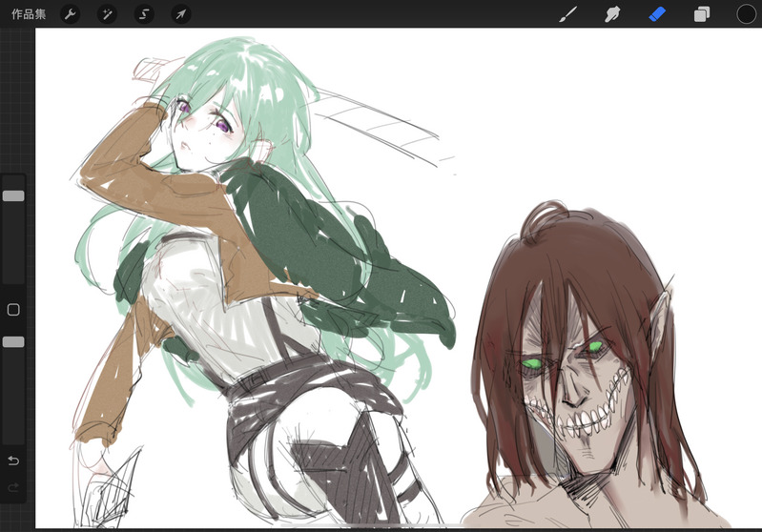Activate the Selection S tool

click(144, 14)
